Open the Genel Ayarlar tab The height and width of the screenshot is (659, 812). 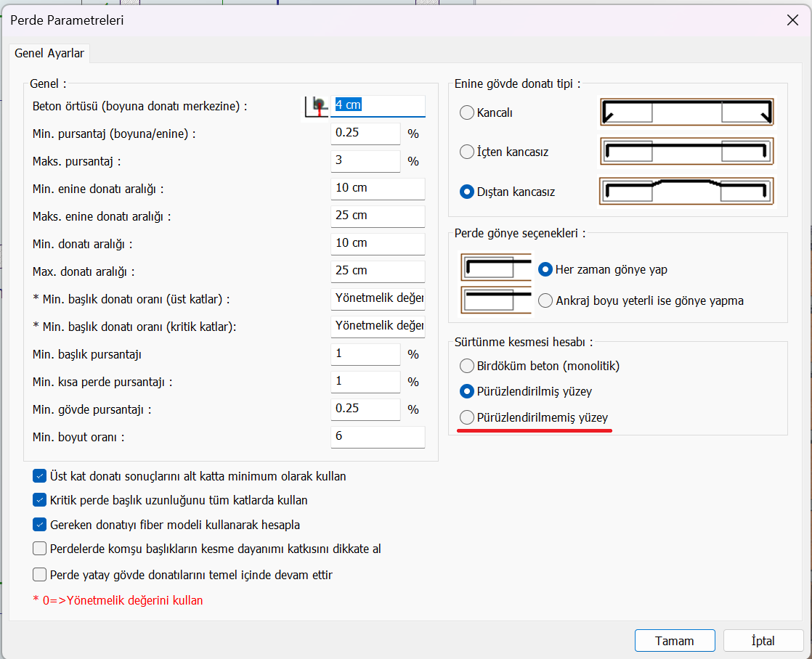coord(49,54)
